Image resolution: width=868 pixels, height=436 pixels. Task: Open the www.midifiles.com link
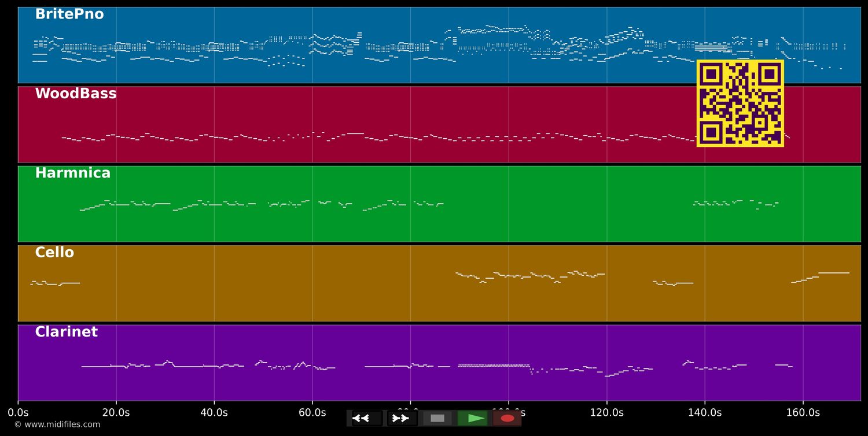(57, 424)
